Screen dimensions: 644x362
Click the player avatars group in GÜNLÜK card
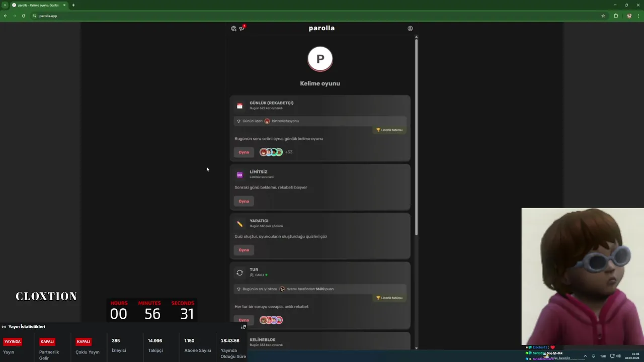pyautogui.click(x=271, y=152)
